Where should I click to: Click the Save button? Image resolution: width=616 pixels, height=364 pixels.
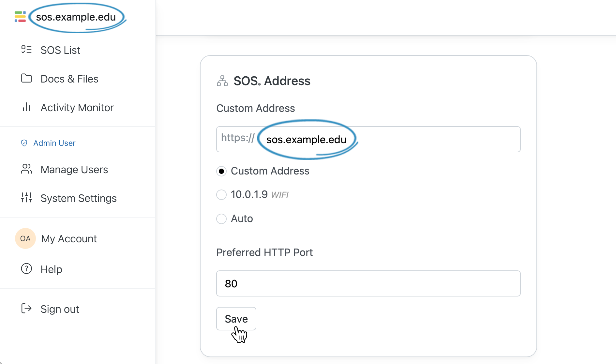pos(236,319)
